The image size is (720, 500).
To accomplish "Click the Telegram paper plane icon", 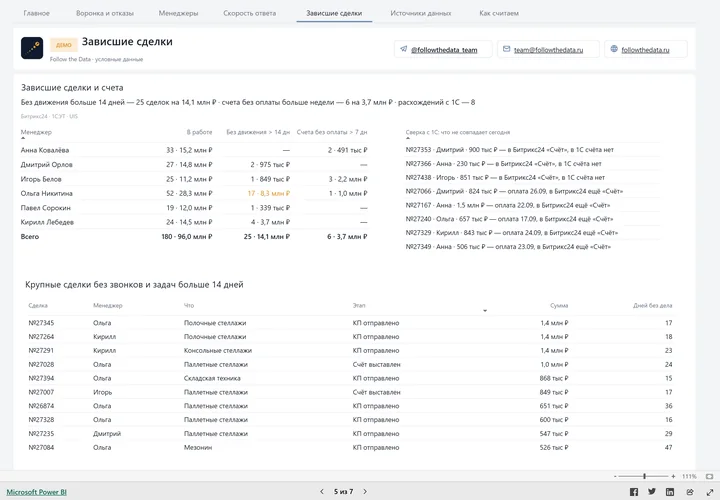I will pos(404,49).
